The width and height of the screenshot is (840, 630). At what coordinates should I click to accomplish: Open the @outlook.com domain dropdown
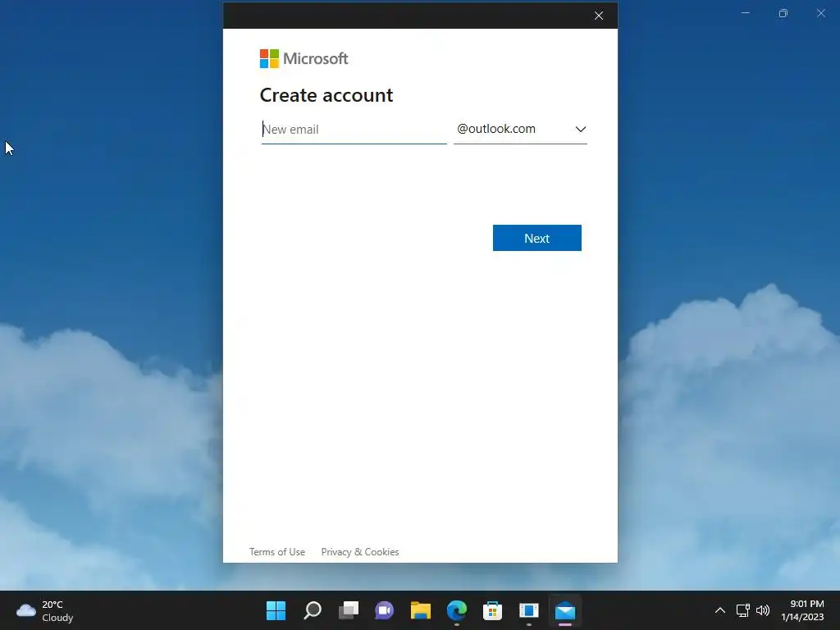tap(520, 130)
